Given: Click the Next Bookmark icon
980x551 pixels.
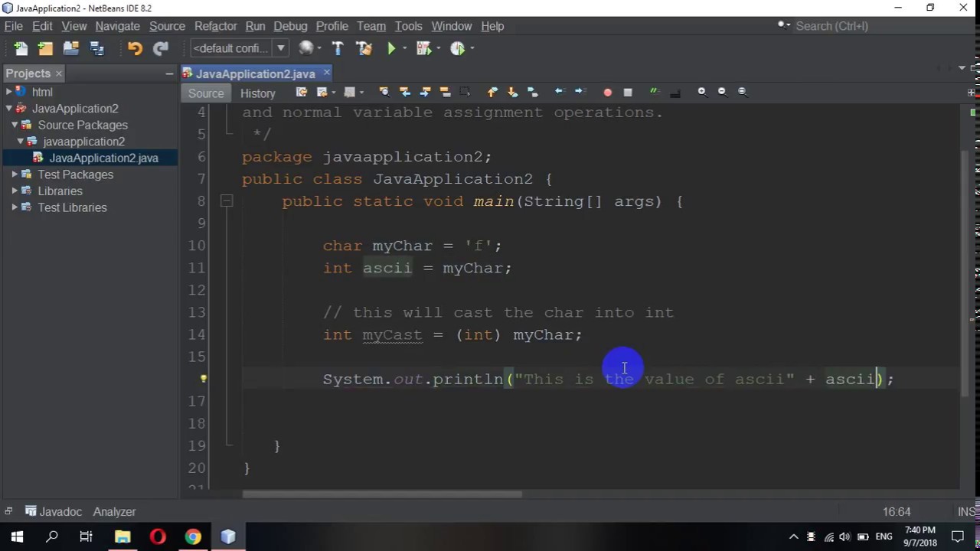Looking at the screenshot, I should [x=512, y=92].
